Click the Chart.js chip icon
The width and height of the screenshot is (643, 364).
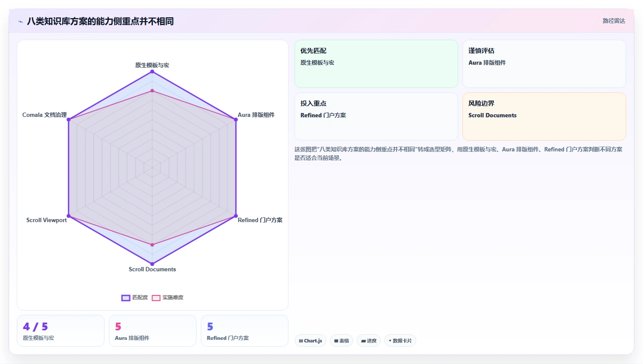(301, 341)
